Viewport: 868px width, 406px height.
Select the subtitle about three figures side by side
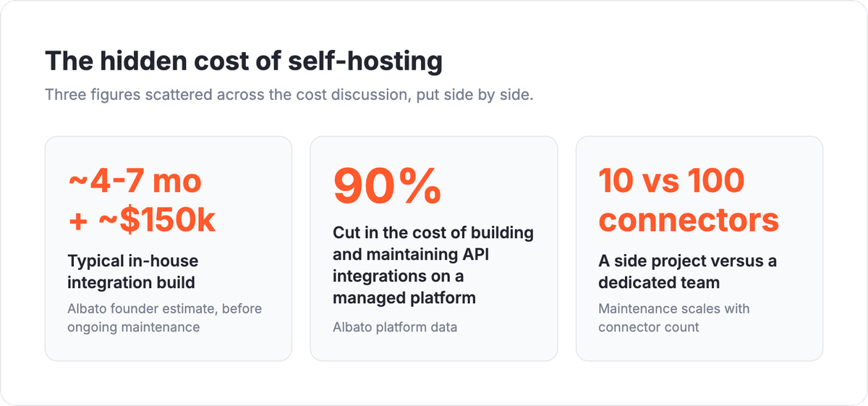[x=289, y=95]
